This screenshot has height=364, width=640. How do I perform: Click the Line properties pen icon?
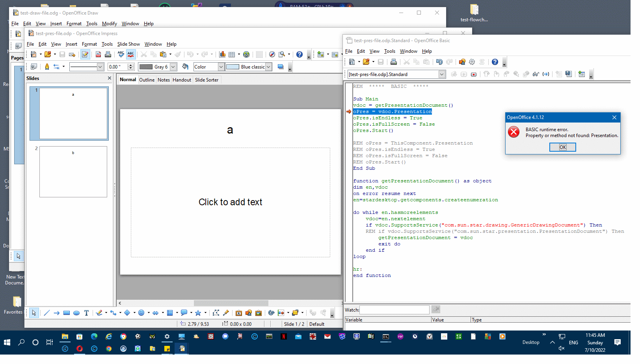click(48, 68)
